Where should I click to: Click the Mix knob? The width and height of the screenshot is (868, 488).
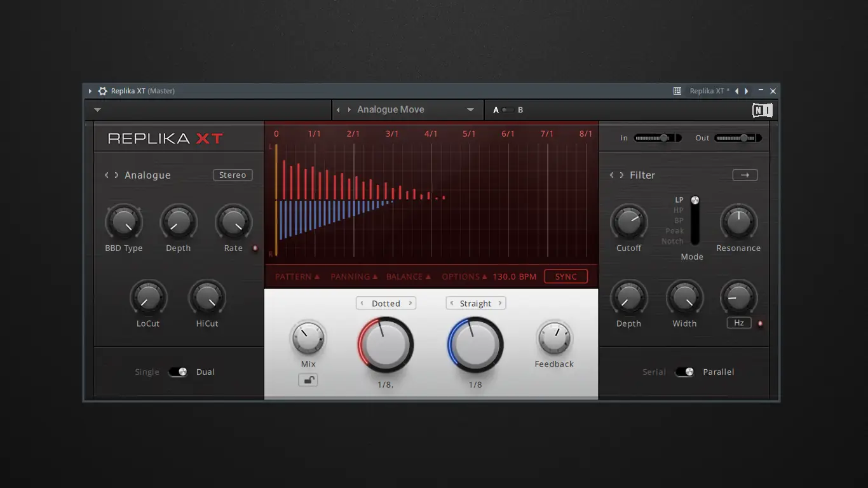click(308, 337)
